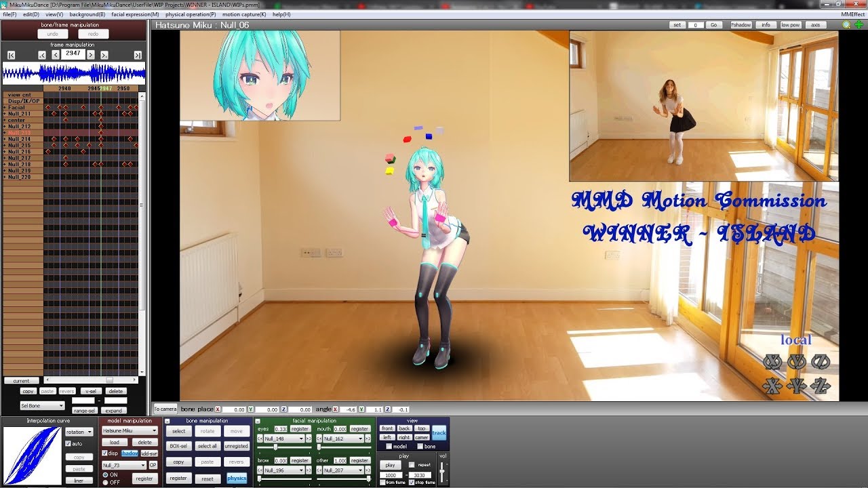
Task: Toggle the stop flame checkbox
Action: [412, 482]
